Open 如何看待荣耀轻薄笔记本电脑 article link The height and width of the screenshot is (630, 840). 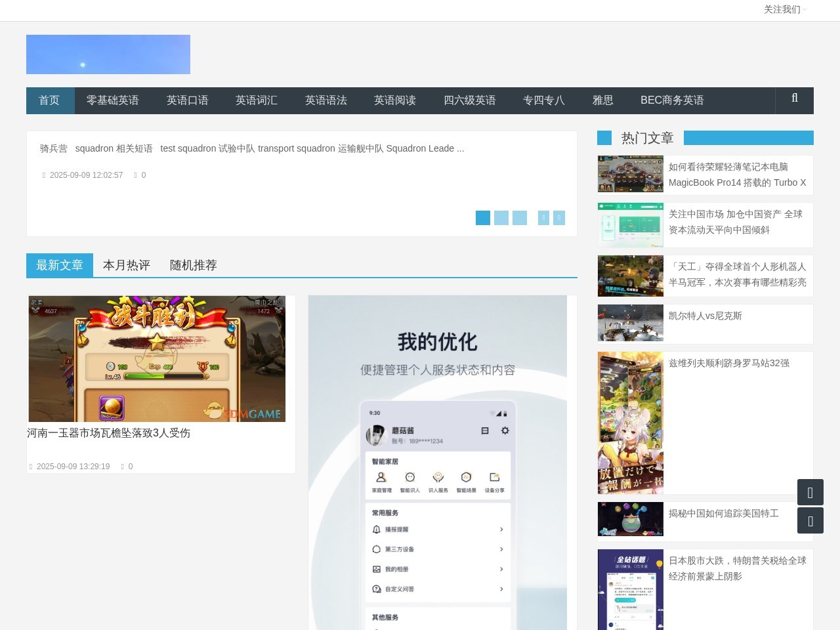tap(738, 175)
